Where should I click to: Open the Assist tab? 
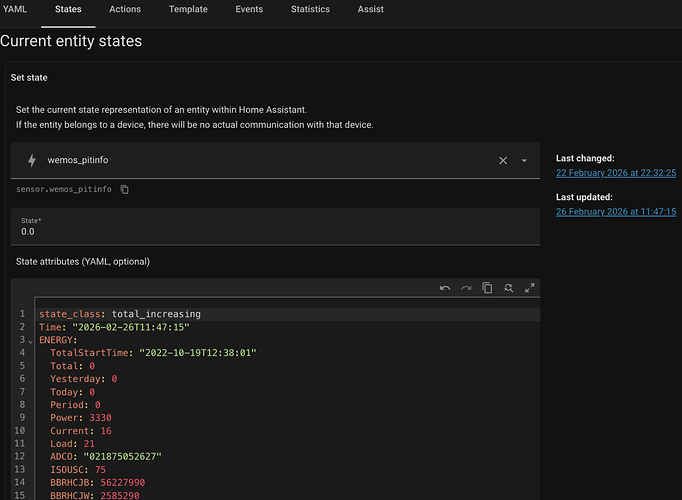click(370, 10)
